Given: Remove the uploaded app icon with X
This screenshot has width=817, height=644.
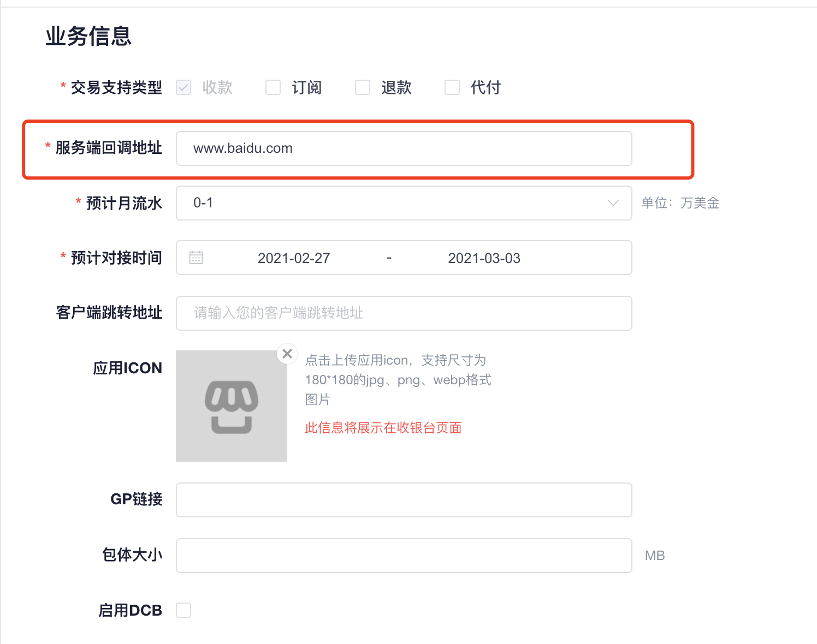Looking at the screenshot, I should 287,354.
